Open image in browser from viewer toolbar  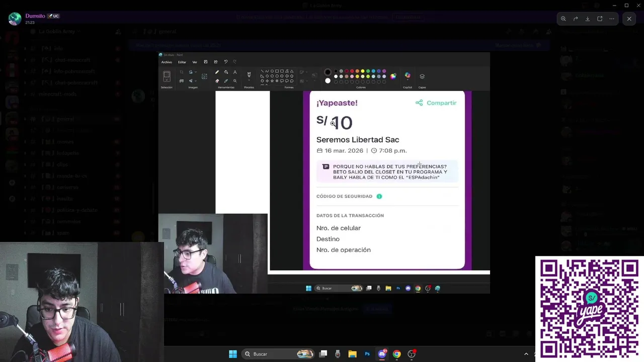pos(600,19)
